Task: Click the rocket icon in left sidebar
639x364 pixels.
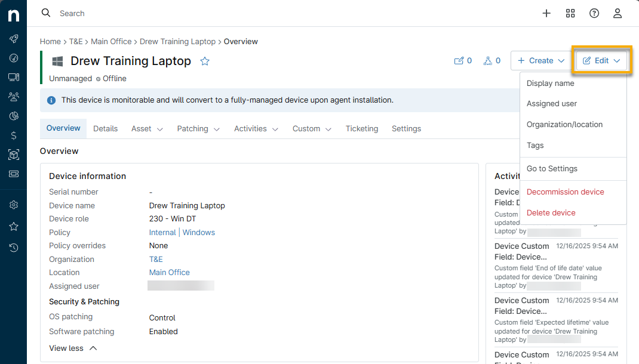Action: click(13, 39)
